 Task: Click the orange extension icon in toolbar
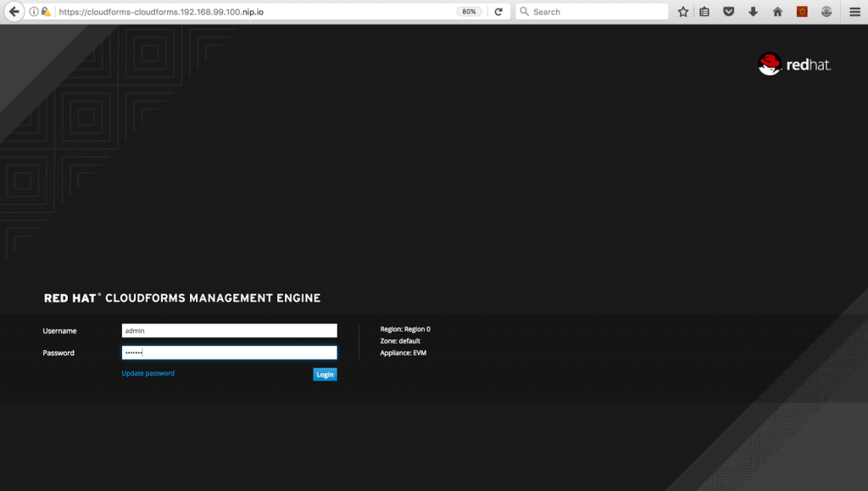click(x=802, y=12)
